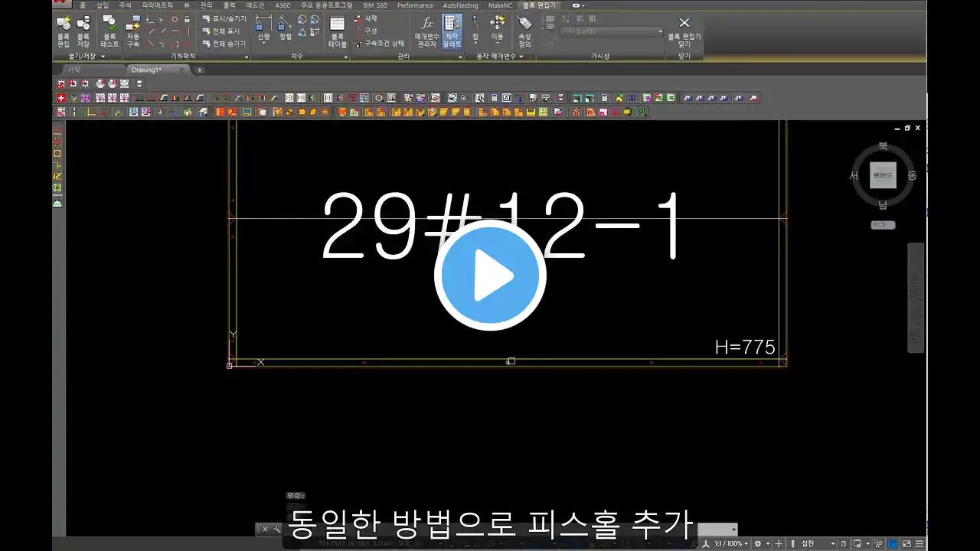Viewport: 980px width, 551px height.
Task: Click 구속조건 상태 button
Action: (x=380, y=44)
